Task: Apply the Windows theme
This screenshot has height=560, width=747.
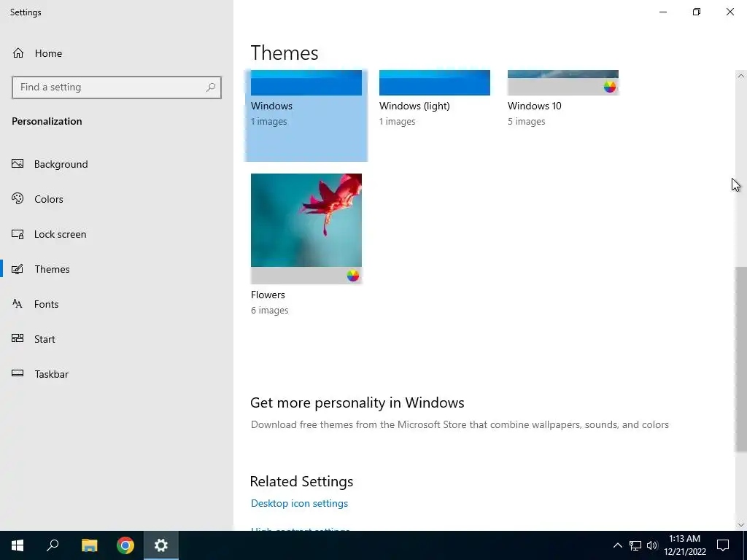Action: coord(306,115)
